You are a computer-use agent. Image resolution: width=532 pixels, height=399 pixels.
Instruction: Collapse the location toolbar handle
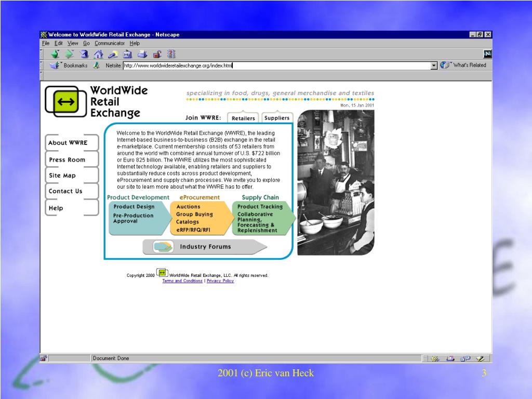(x=42, y=65)
